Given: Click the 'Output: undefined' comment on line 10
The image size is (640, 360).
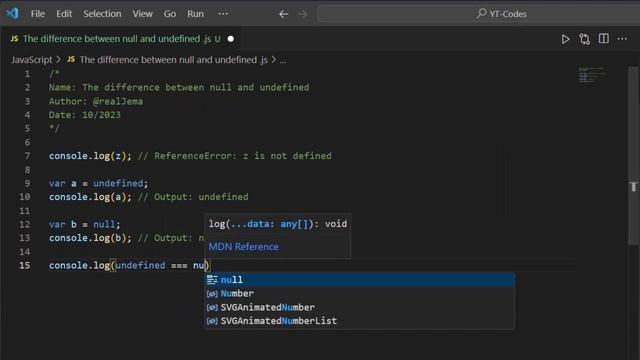Looking at the screenshot, I should click(193, 197).
